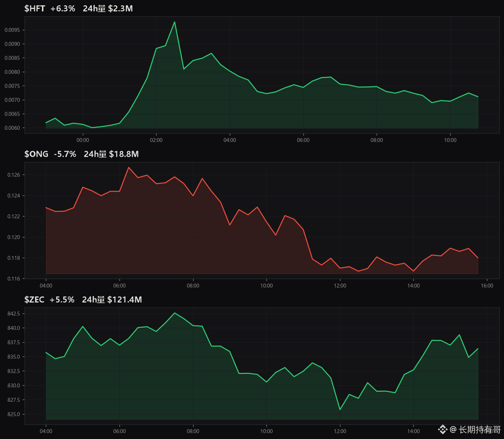Image resolution: width=504 pixels, height=439 pixels.
Task: Select the 0.0085 price label on HFT axis
Action: (x=12, y=58)
